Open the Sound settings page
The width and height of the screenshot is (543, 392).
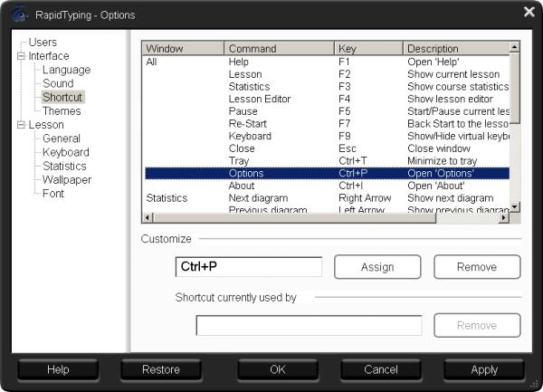pyautogui.click(x=58, y=83)
